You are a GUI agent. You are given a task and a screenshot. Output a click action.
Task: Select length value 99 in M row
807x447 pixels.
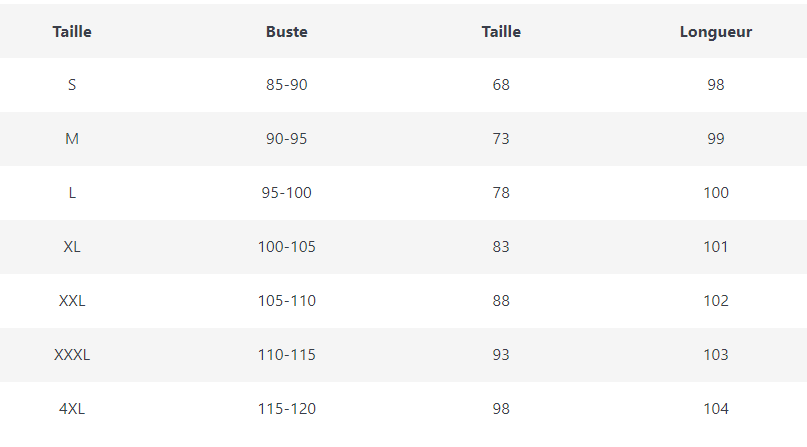click(x=716, y=139)
